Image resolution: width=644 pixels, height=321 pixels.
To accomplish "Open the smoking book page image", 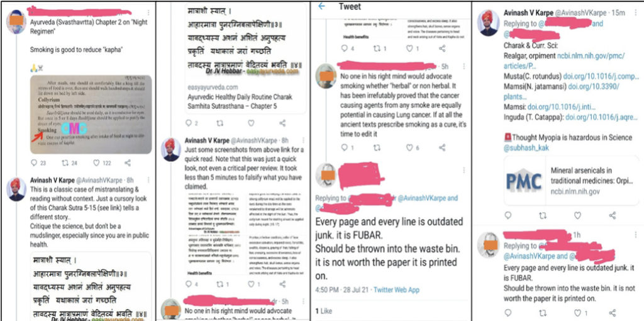I will click(91, 115).
